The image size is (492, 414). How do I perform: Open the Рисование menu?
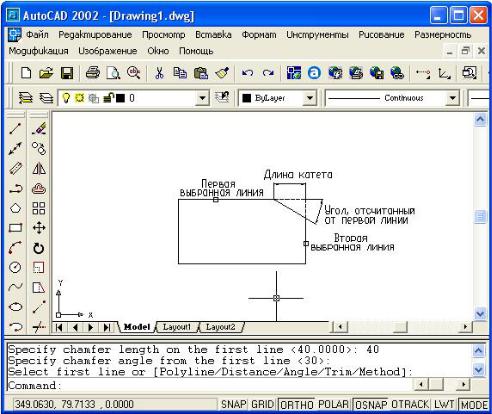point(381,35)
